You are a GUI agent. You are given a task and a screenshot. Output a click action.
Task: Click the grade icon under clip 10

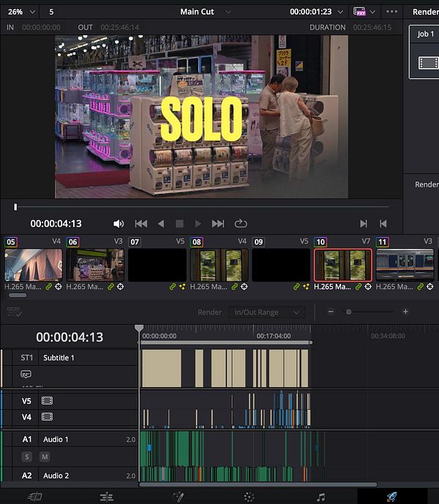[x=368, y=287]
